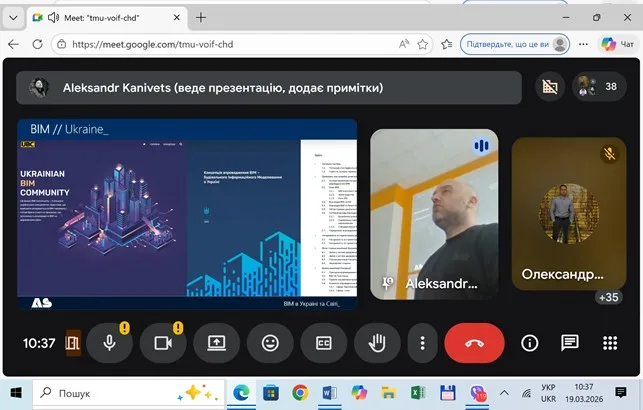643x410 pixels.
Task: Open more options three-dot menu
Action: (423, 343)
